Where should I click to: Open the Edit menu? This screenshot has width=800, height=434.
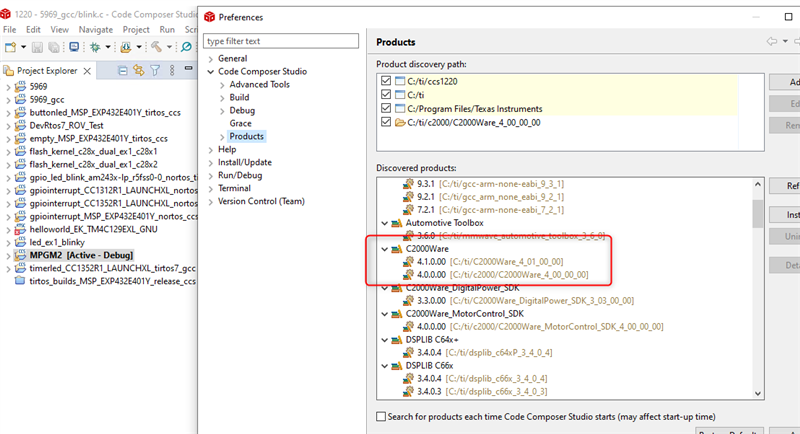pos(33,30)
